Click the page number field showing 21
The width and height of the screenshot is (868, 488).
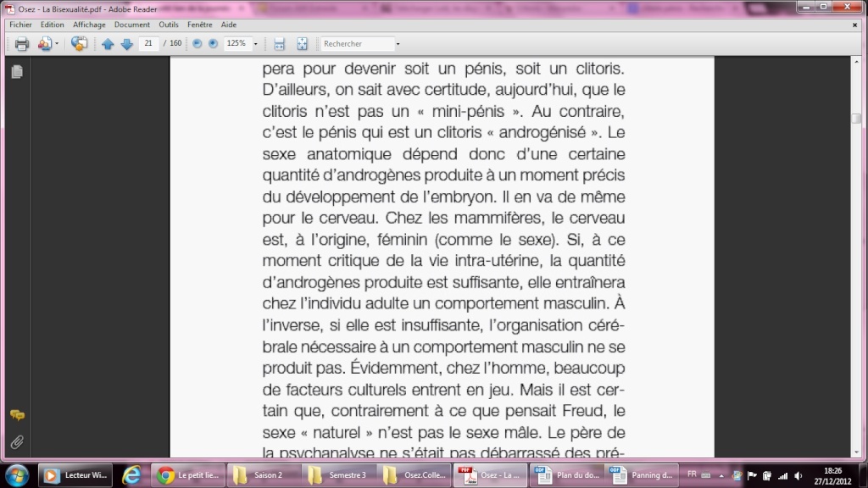(148, 43)
